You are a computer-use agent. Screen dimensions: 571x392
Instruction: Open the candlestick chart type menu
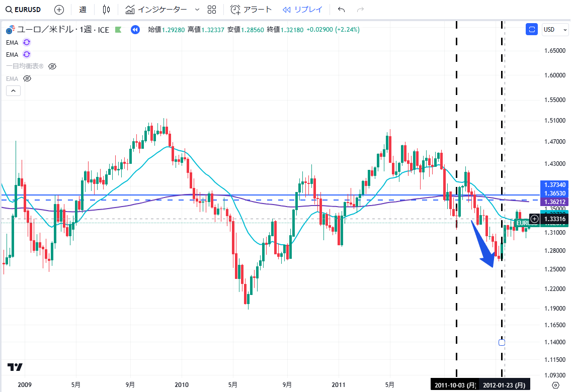pos(106,10)
